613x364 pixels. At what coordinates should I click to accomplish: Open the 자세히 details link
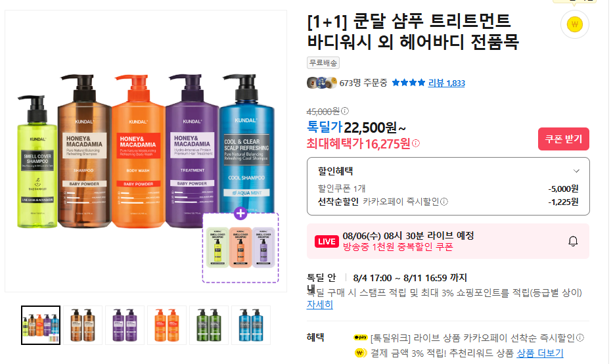click(319, 305)
